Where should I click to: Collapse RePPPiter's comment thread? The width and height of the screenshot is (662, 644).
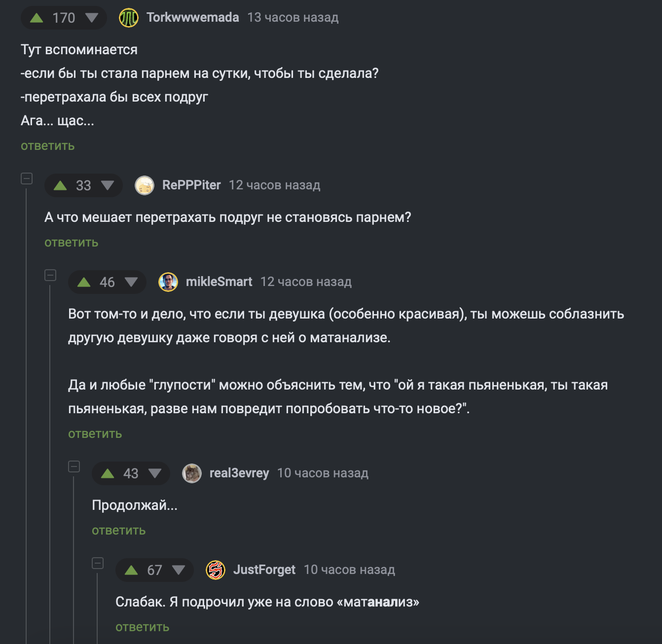pyautogui.click(x=27, y=179)
